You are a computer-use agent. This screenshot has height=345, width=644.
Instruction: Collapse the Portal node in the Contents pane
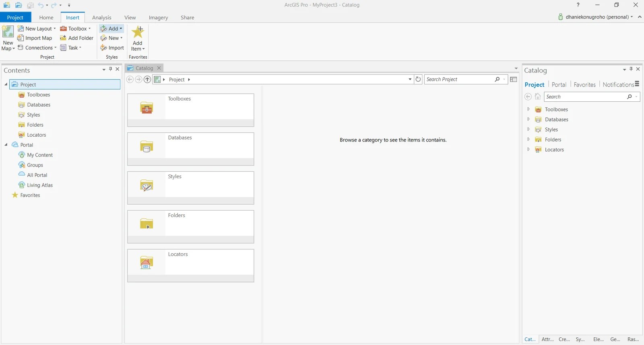point(6,145)
